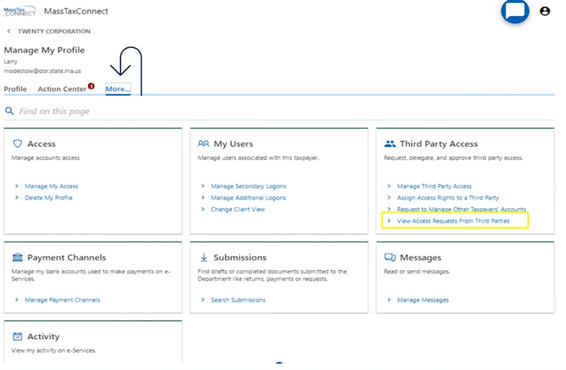
Task: Click the Third Party Access group icon
Action: pos(390,144)
